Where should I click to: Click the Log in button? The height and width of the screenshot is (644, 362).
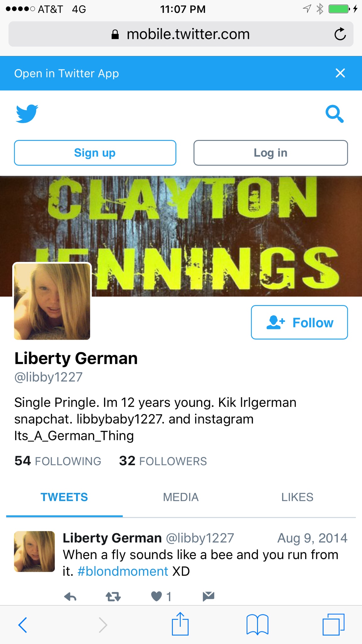point(271,153)
